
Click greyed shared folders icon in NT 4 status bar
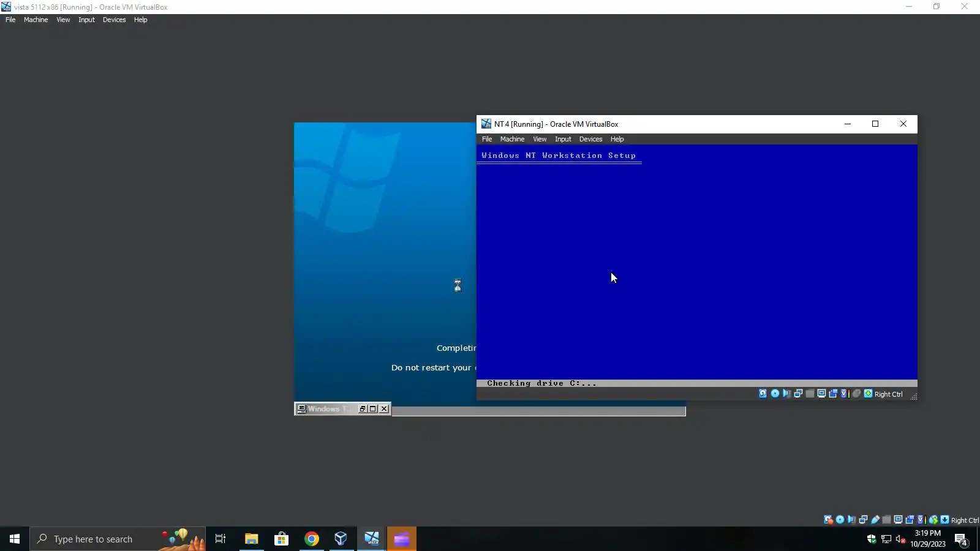coord(810,394)
